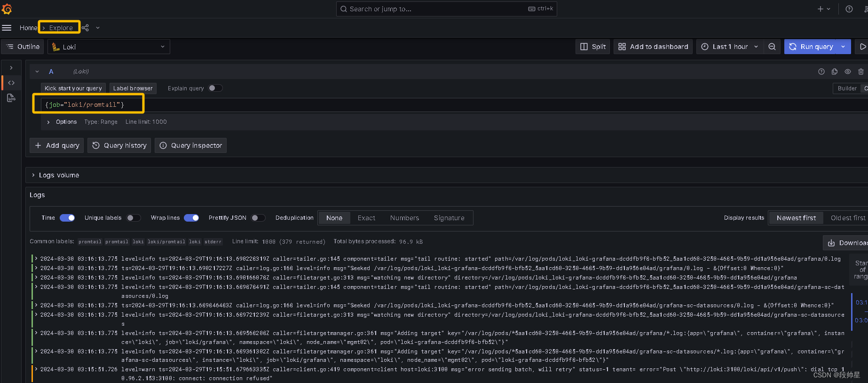Screen dimensions: 868x383
Task: Click the Loki datasource logo
Action: click(x=55, y=47)
